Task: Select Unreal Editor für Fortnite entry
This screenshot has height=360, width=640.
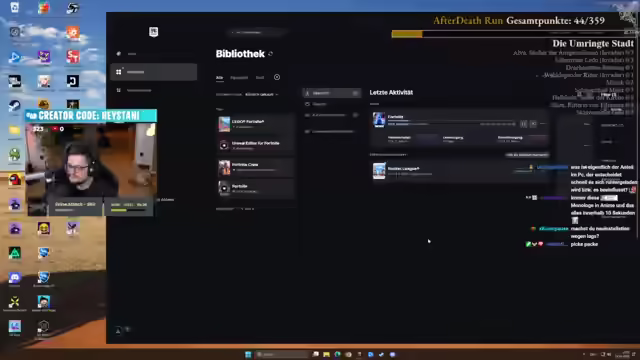Action: pyautogui.click(x=255, y=145)
